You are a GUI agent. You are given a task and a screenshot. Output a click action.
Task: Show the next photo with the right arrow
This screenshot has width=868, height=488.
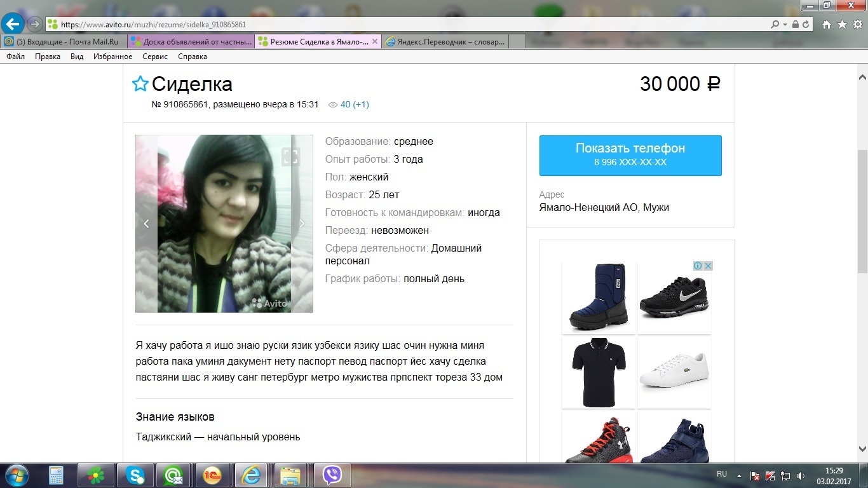tap(302, 224)
